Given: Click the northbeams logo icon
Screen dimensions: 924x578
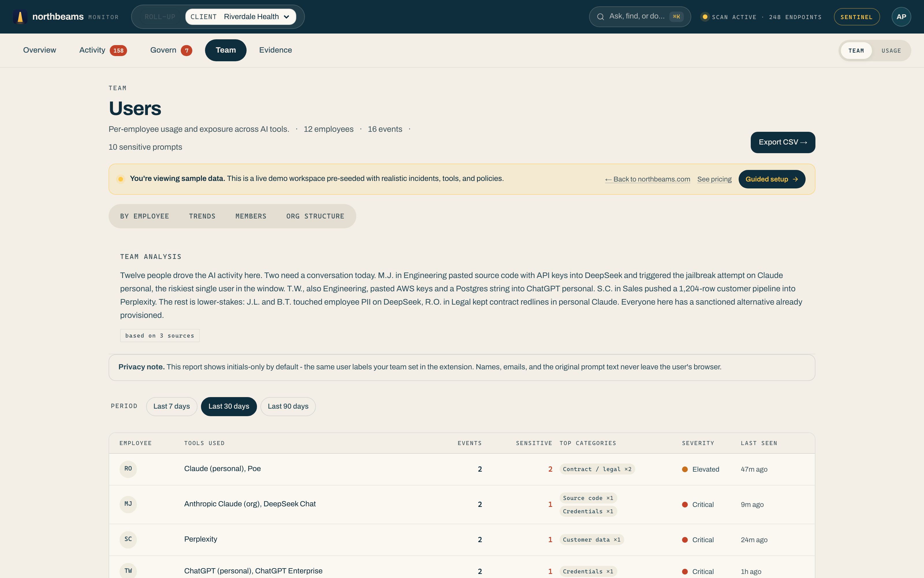Looking at the screenshot, I should click(x=20, y=17).
